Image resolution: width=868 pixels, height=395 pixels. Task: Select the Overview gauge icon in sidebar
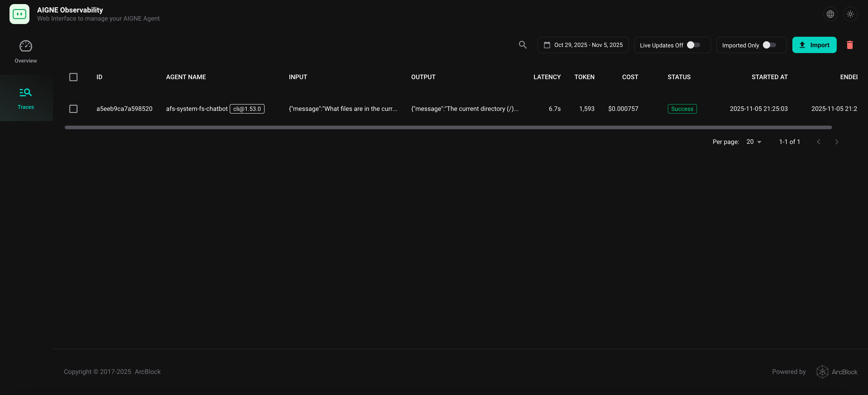25,46
